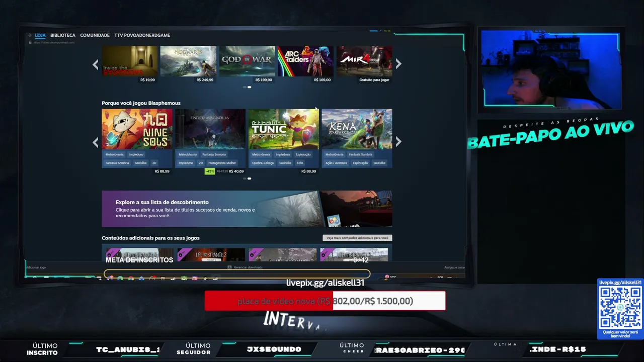The image size is (644, 362).
Task: Open the ARC Raiders game thumbnail
Action: [305, 61]
